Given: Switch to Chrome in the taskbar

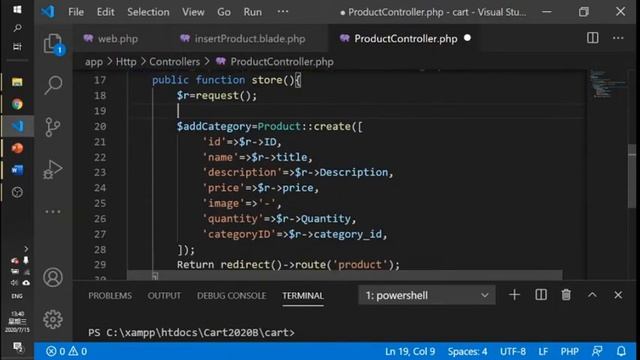Looking at the screenshot, I should click(17, 104).
